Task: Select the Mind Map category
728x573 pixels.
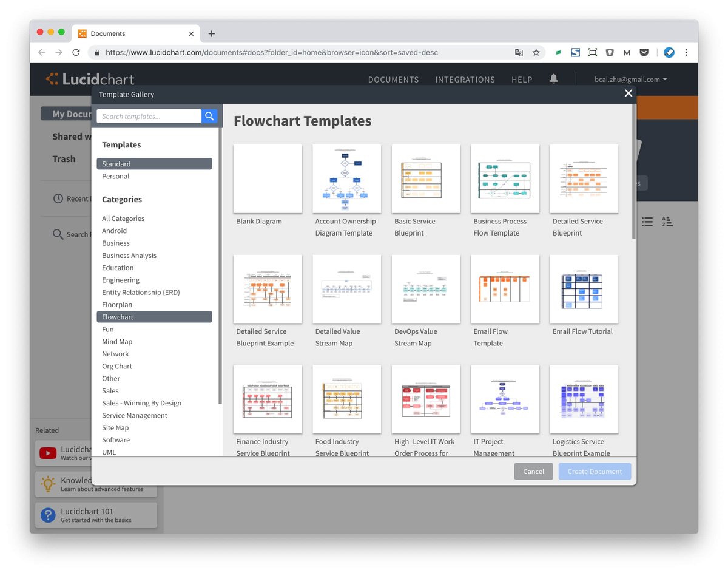Action: 117,342
